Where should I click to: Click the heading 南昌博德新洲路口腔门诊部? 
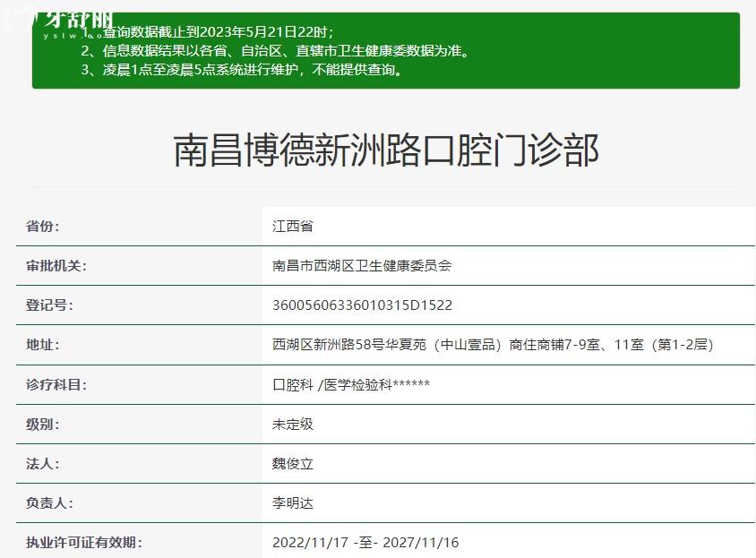coord(386,150)
